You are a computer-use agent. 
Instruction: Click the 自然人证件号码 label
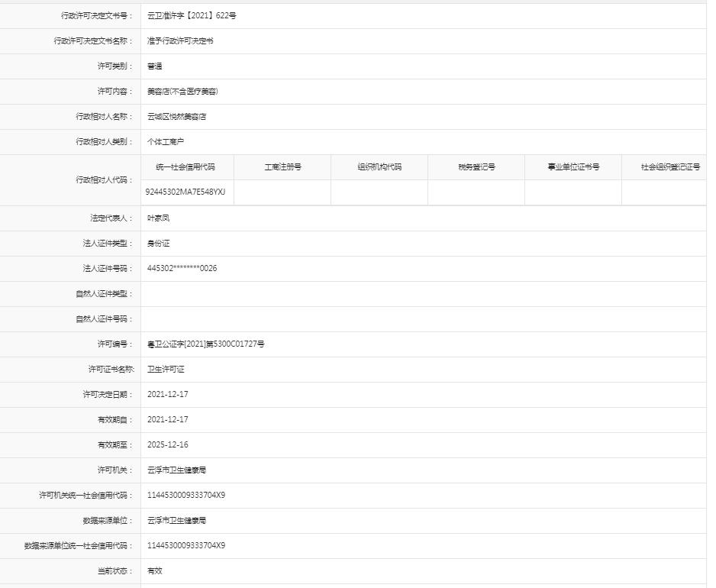point(104,319)
